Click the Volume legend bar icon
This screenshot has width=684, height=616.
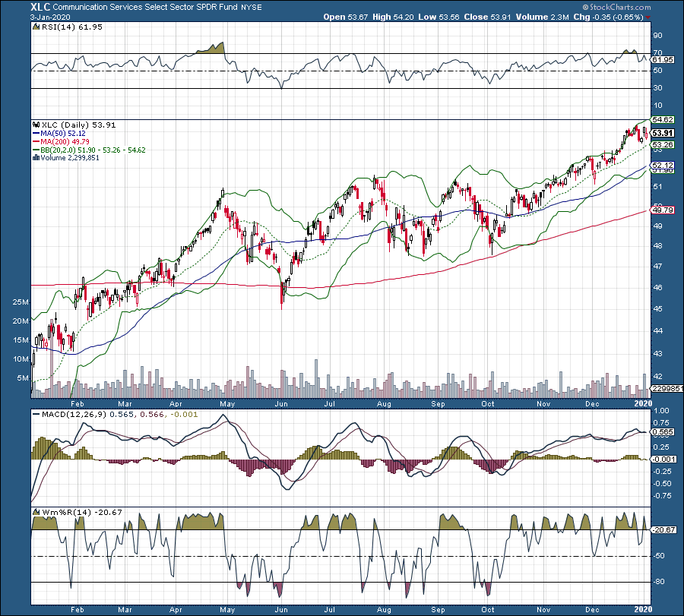coord(36,158)
